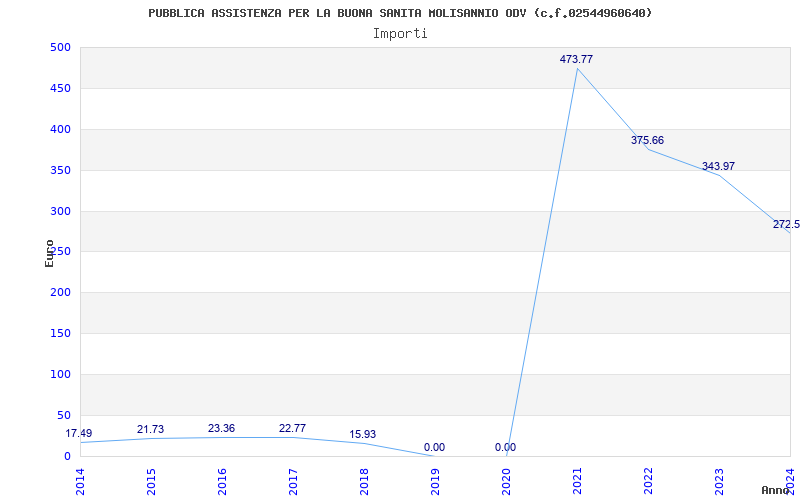Viewport: 800px width, 500px height.
Task: Click the 272.5 label at 2024
Action: 786,224
